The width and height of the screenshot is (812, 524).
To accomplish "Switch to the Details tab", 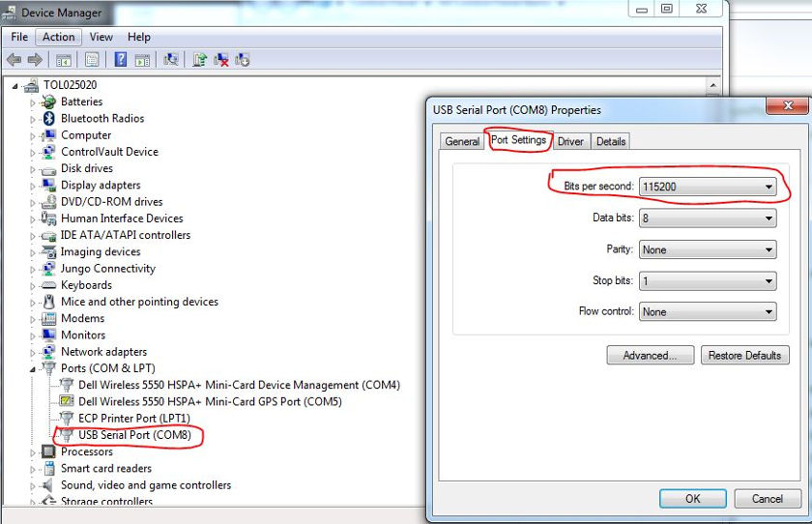I will point(611,141).
